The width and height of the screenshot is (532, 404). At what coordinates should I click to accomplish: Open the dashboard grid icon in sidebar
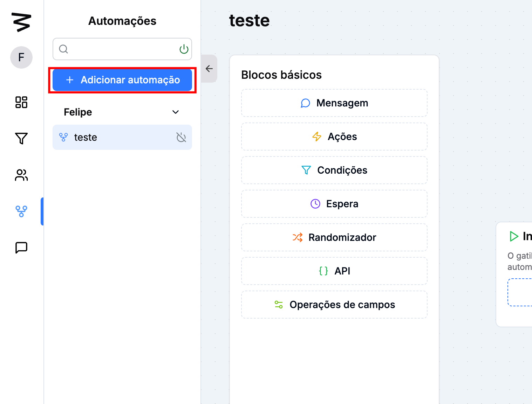[x=21, y=102]
